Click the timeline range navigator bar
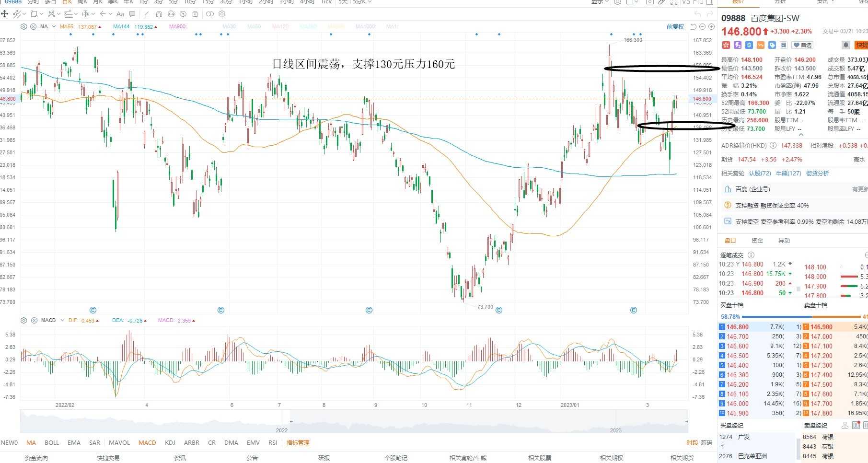 point(354,422)
